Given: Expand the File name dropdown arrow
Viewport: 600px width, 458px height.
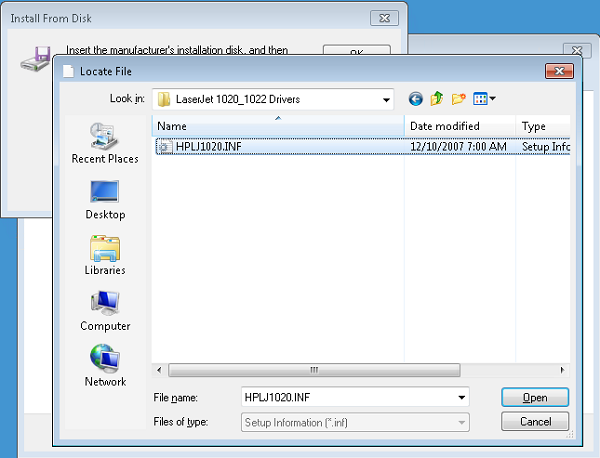Looking at the screenshot, I should pyautogui.click(x=461, y=398).
